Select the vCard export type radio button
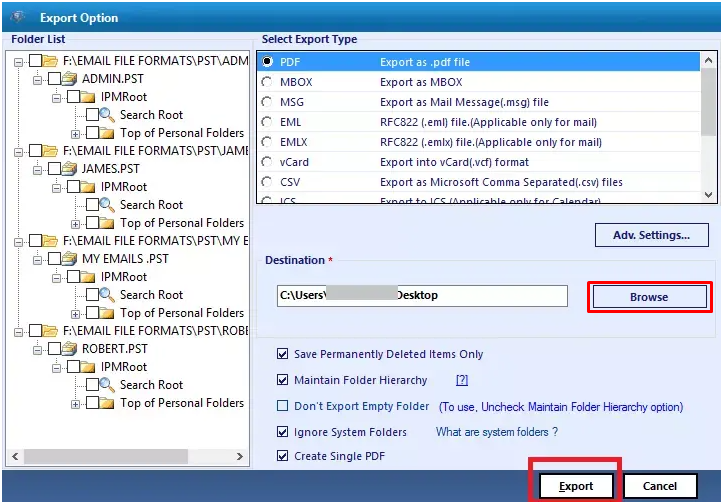 tap(267, 162)
